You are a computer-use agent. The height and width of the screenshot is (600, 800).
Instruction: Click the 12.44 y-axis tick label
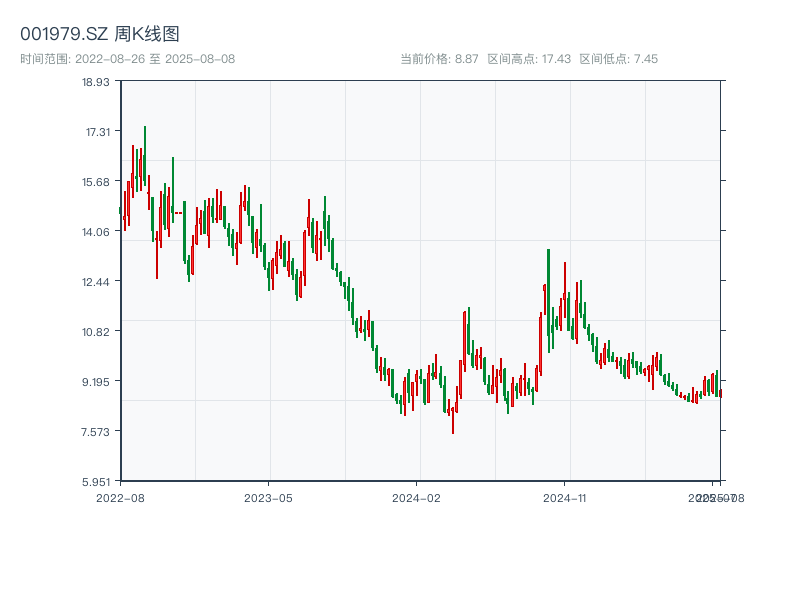[x=95, y=282]
